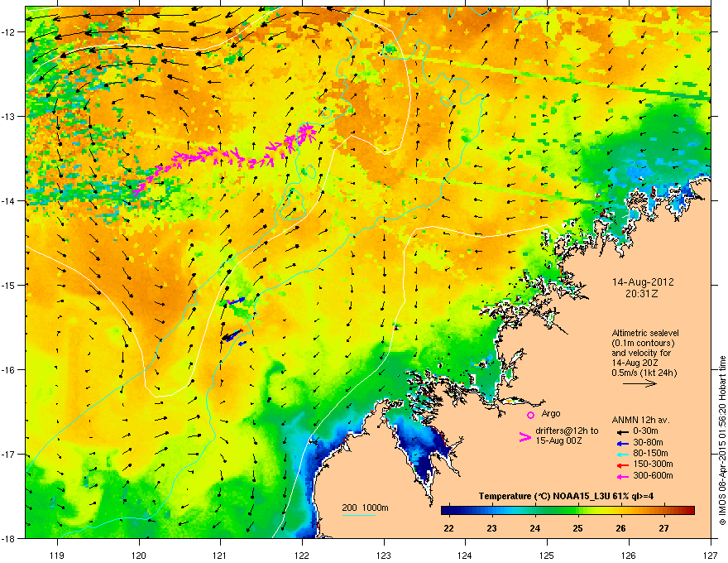Click the drifters@12h to legend label
Viewport: 728px width, 563px height.
(x=567, y=431)
